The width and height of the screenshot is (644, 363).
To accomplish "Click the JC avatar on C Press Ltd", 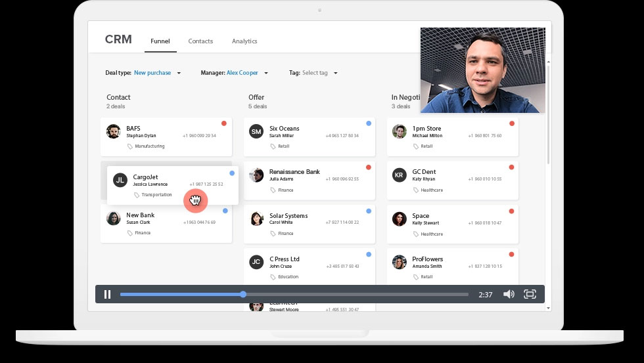I will tap(256, 263).
